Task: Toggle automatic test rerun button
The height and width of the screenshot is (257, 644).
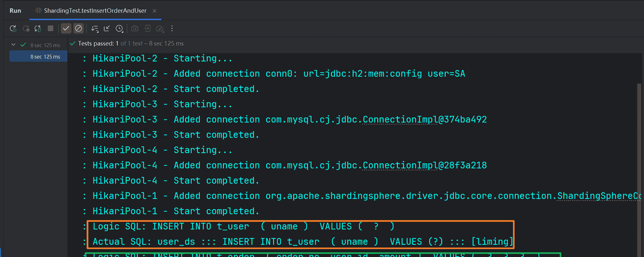Action: click(x=38, y=29)
